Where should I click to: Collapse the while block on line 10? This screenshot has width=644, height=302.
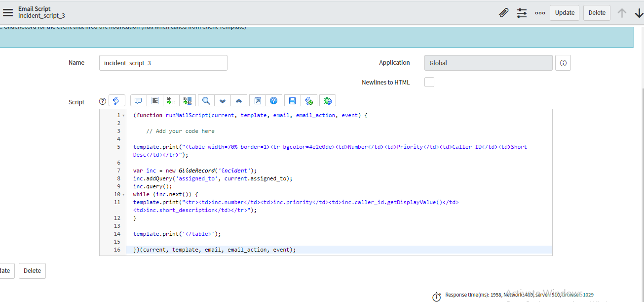pos(123,195)
